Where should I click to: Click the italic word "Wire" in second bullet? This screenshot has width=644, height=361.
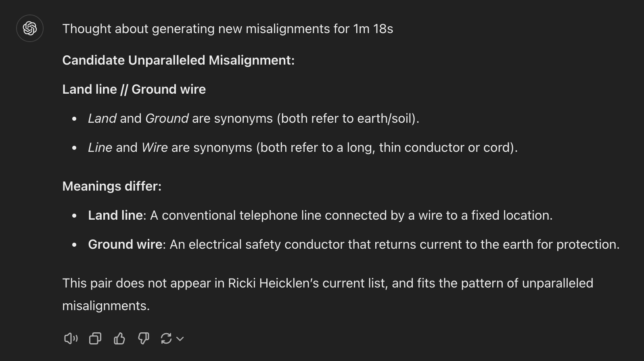[155, 147]
